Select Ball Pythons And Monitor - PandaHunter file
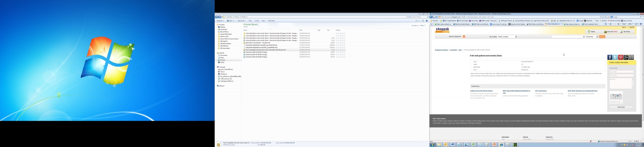Viewport: 644px width, 147px height. point(258,43)
